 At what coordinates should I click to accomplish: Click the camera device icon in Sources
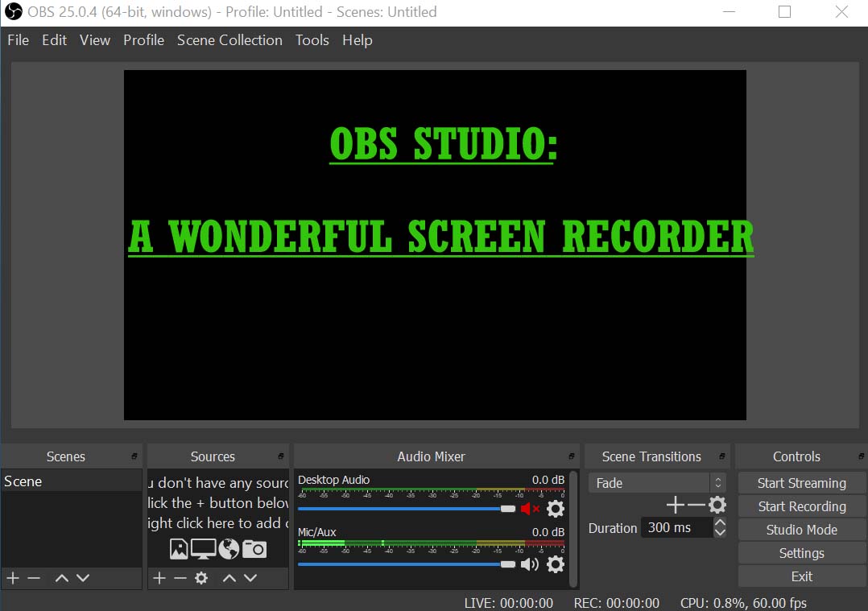point(254,548)
